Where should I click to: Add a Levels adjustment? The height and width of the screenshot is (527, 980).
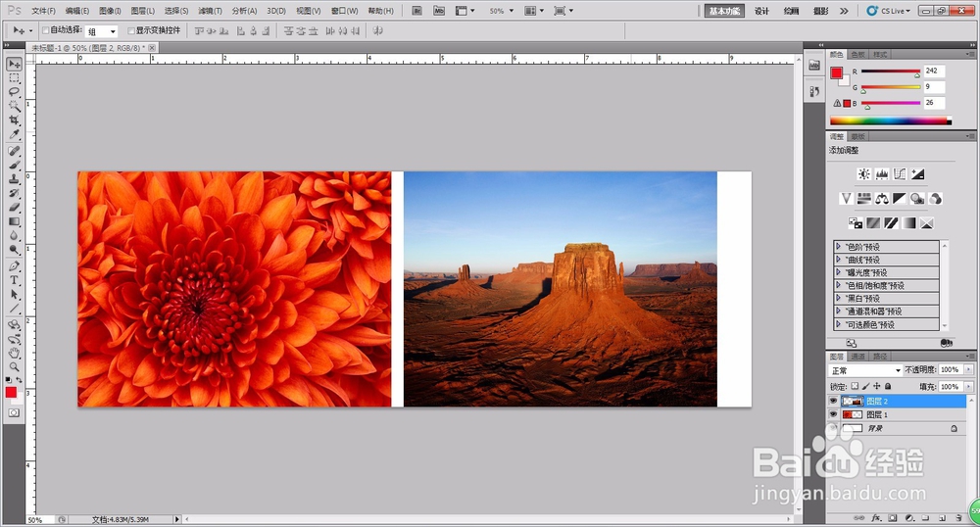click(882, 174)
